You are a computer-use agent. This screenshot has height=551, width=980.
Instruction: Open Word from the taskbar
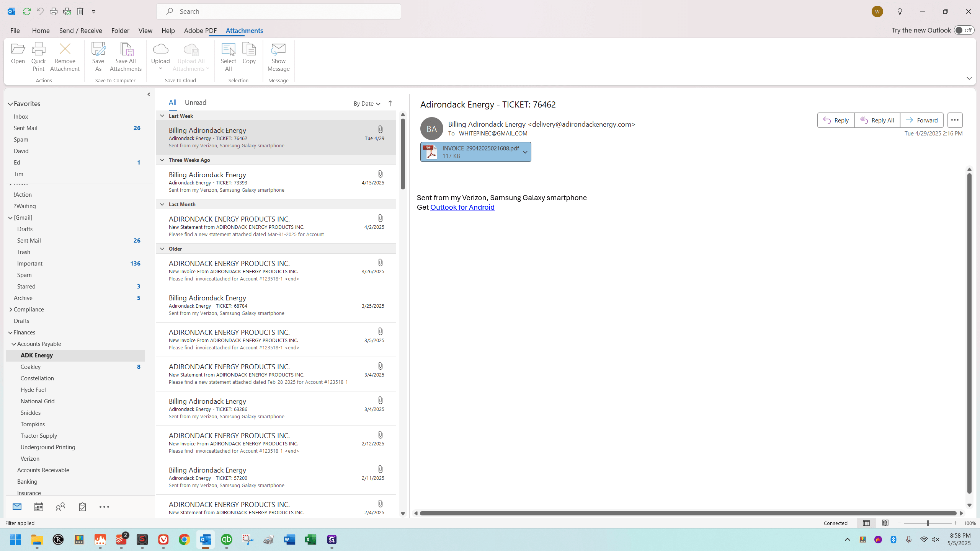coord(289,540)
